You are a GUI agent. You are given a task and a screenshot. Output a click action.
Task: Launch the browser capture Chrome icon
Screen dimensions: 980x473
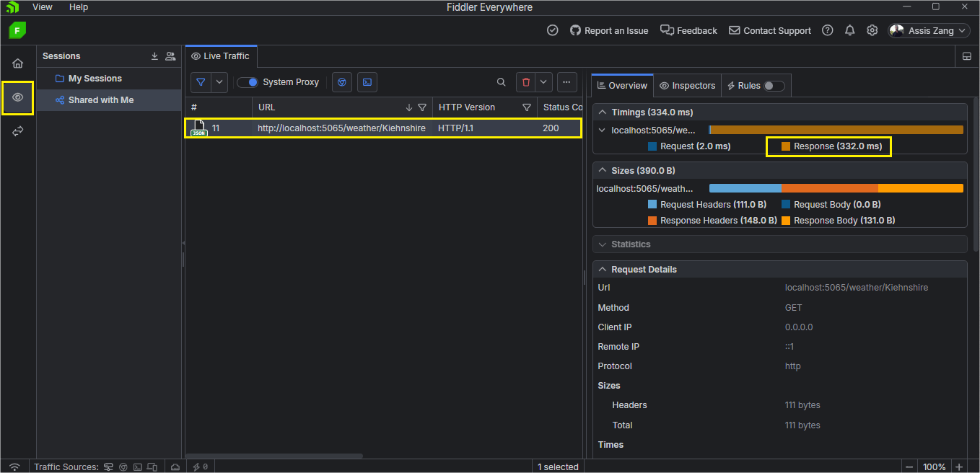tap(343, 82)
